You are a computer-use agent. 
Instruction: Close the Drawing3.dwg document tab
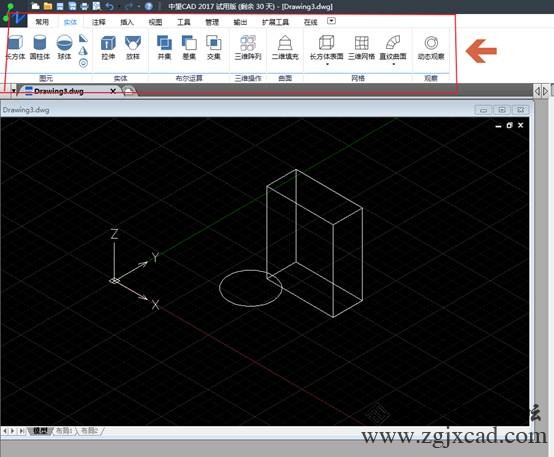[113, 91]
